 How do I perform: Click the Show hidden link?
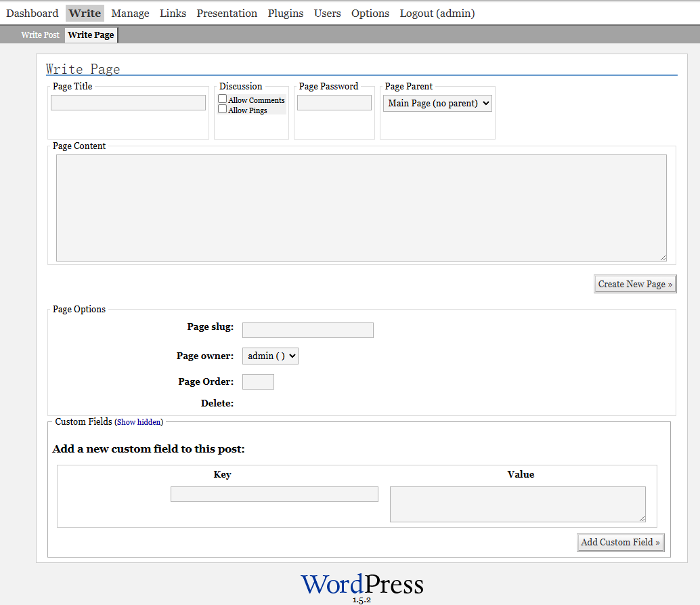[x=139, y=422]
